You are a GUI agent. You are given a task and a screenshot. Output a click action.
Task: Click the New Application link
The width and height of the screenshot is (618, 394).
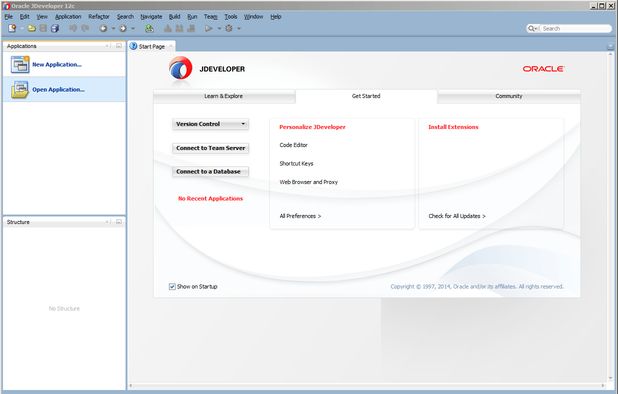point(57,65)
